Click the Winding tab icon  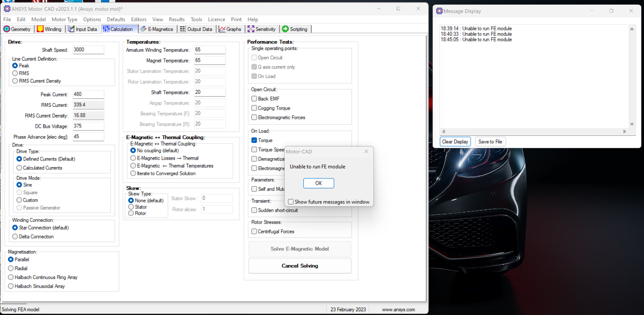point(41,29)
